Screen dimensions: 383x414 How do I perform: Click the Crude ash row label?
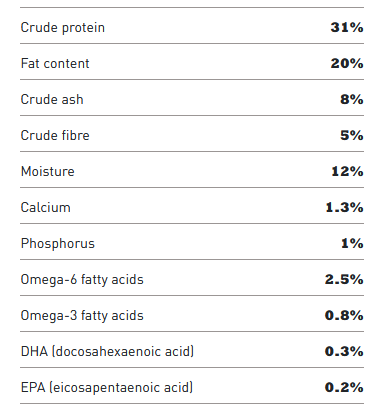click(52, 99)
